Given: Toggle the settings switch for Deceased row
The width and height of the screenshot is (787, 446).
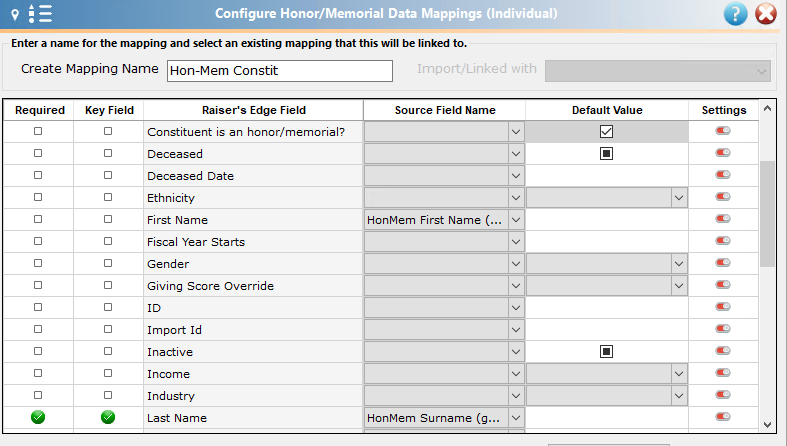Looking at the screenshot, I should coord(723,153).
